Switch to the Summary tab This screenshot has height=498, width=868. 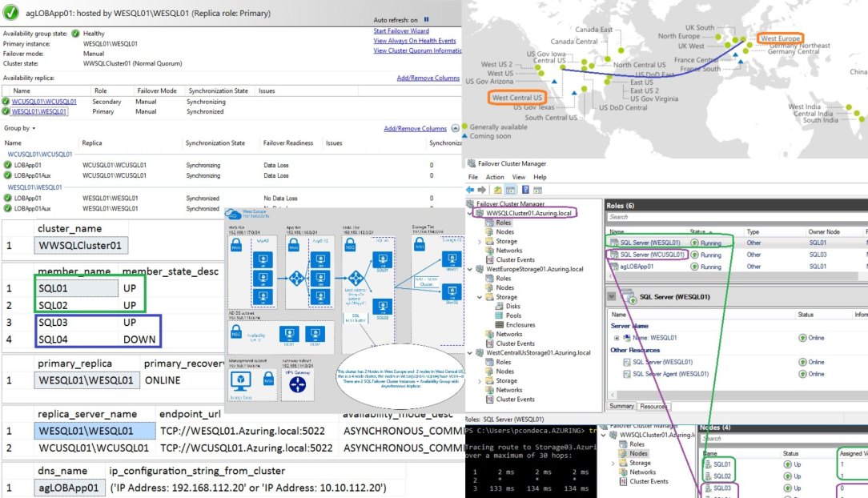point(621,407)
